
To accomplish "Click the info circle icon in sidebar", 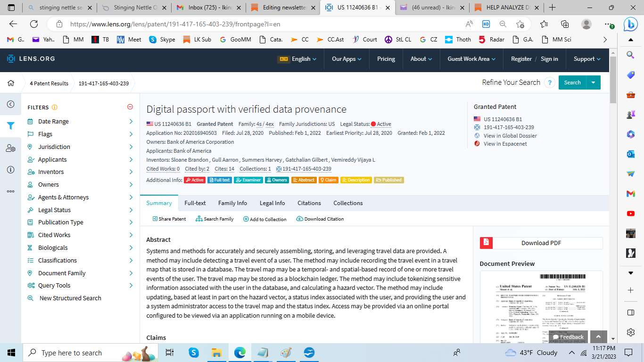I will pos(10,170).
